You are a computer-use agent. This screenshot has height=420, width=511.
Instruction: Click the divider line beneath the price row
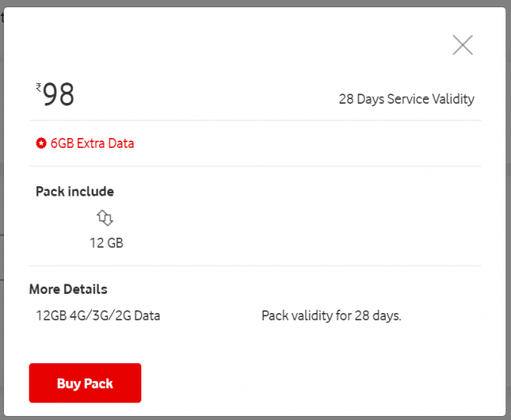(255, 121)
